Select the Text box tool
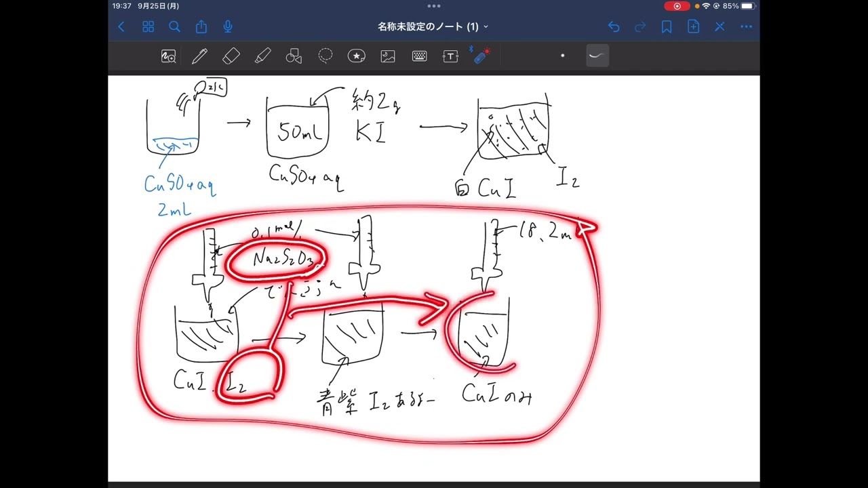Screen dimensions: 868x488 pos(450,56)
